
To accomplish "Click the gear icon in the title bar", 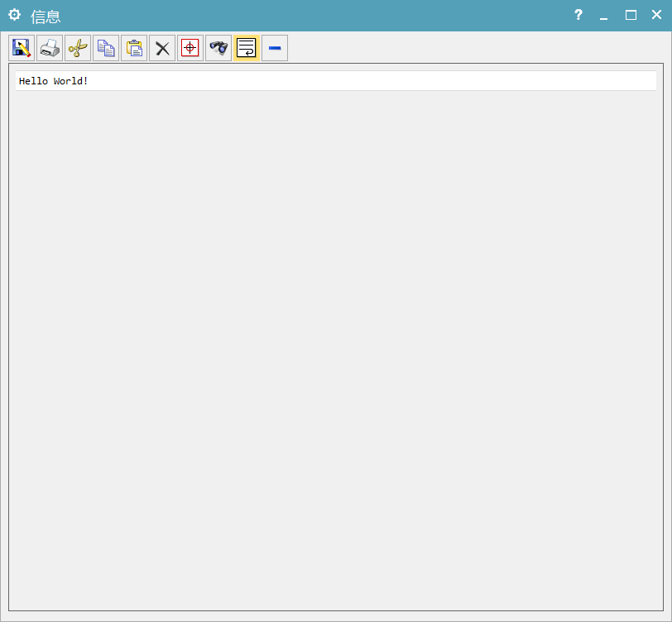I will (x=14, y=15).
